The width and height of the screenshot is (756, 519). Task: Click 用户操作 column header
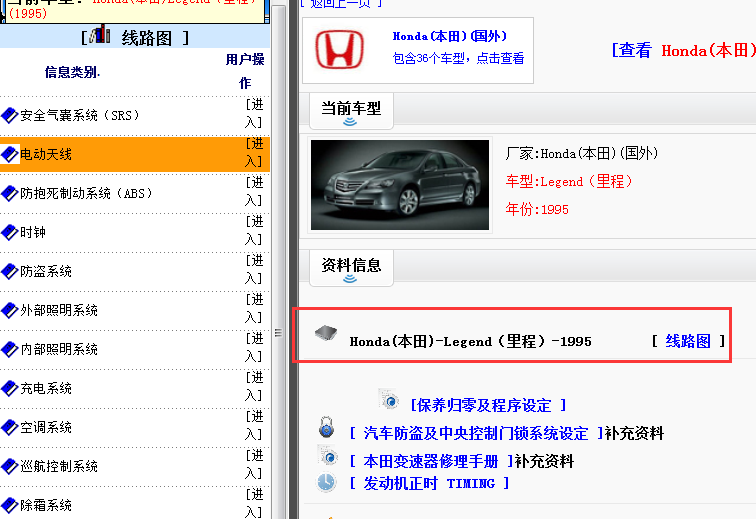(x=245, y=71)
